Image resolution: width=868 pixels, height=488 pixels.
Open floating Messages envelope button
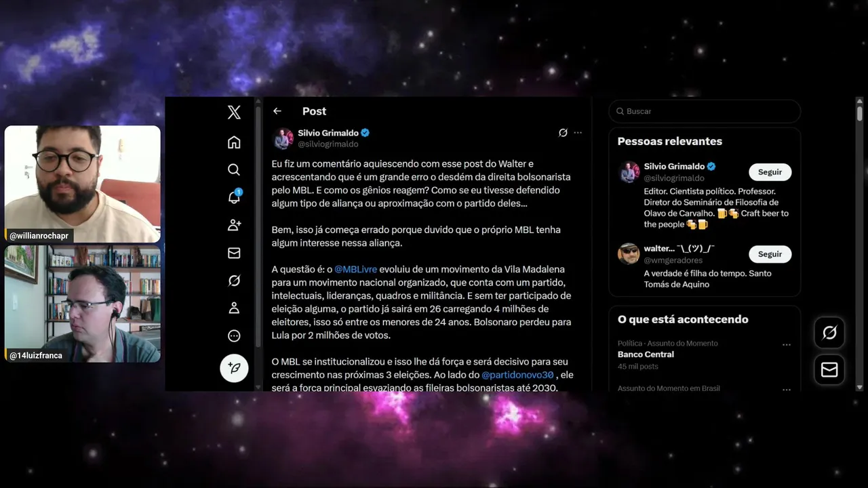[x=829, y=369]
